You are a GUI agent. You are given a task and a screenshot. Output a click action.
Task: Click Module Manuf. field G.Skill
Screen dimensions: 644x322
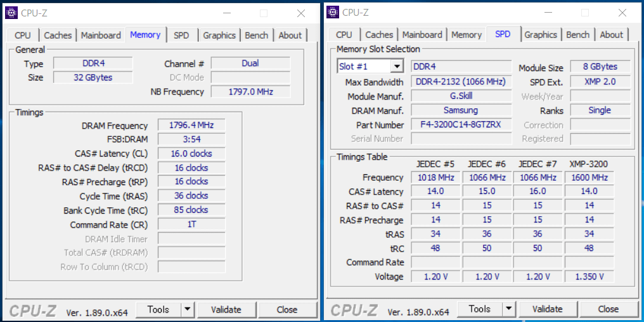(x=461, y=96)
